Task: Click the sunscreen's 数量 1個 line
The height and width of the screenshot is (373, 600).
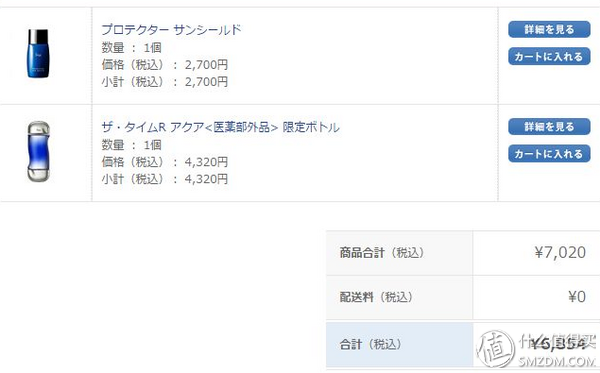Action: (131, 48)
